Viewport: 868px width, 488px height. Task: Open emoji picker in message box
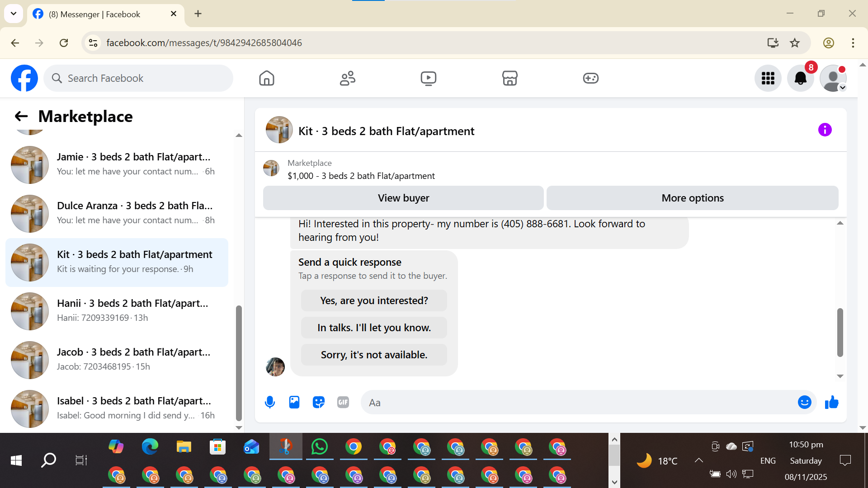804,402
